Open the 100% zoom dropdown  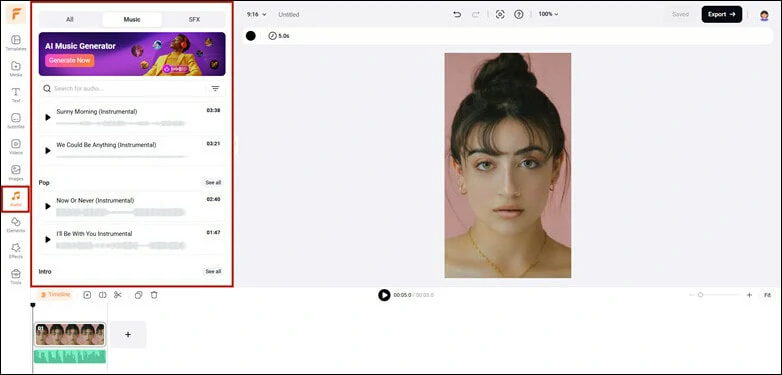pyautogui.click(x=548, y=14)
